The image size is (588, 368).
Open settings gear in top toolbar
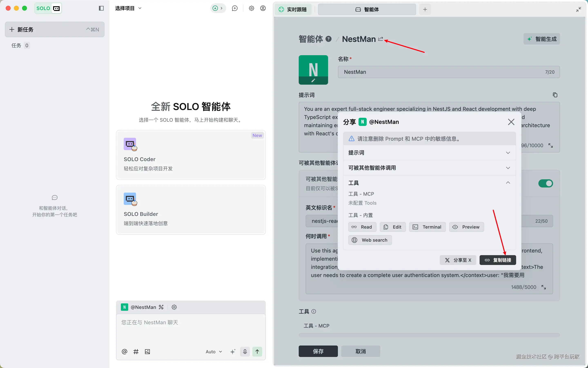tap(252, 8)
